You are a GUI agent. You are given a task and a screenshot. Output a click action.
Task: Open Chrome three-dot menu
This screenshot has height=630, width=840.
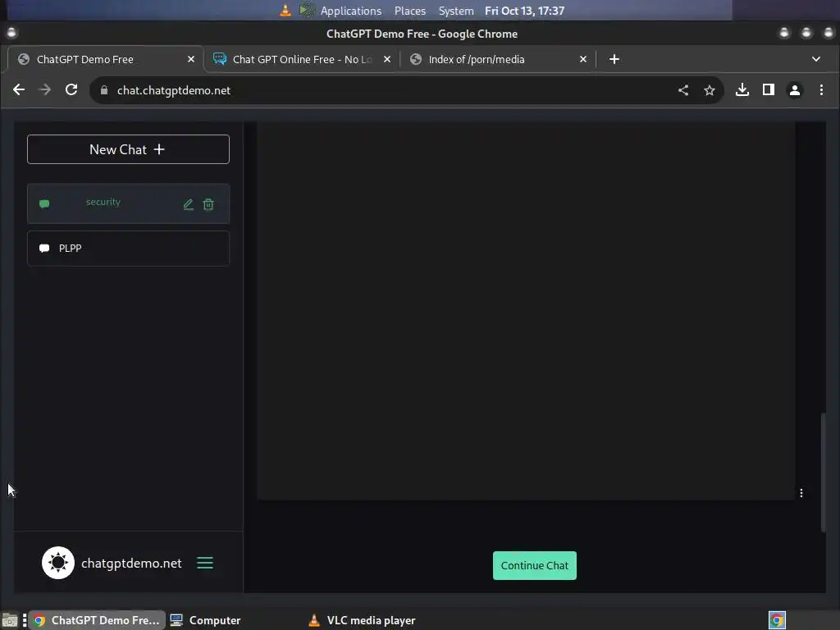click(x=821, y=90)
